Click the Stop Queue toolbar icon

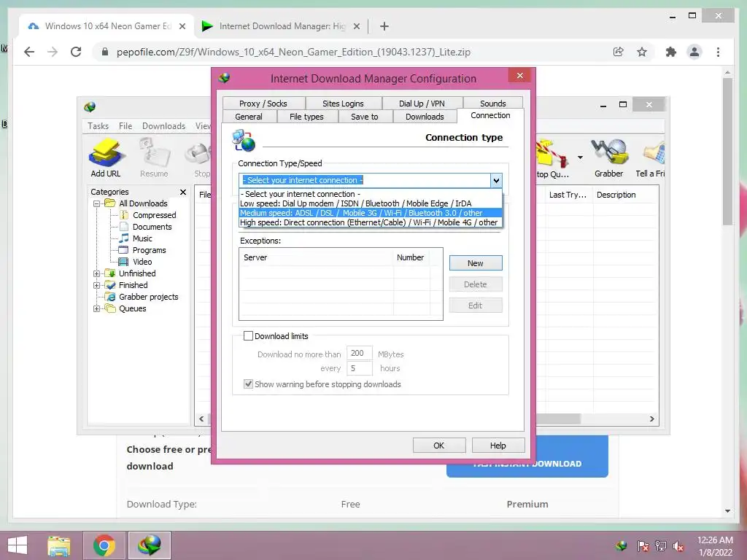[x=553, y=158]
